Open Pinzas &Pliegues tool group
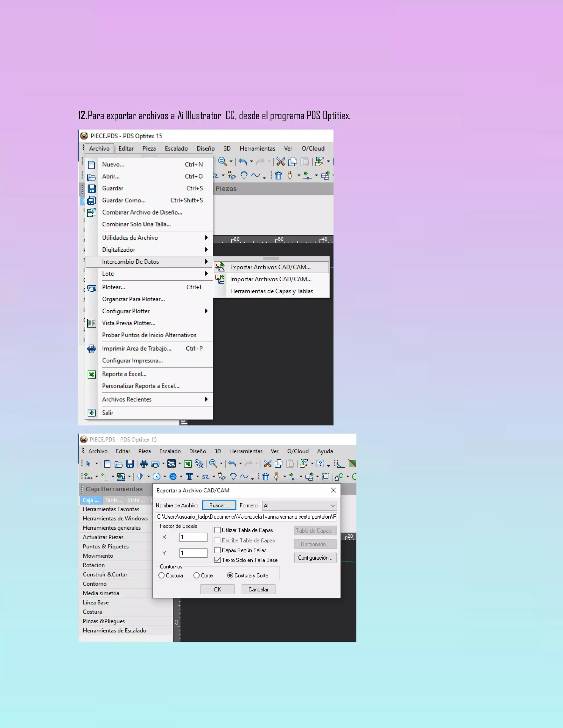Screen dimensions: 563x728 pos(126,621)
